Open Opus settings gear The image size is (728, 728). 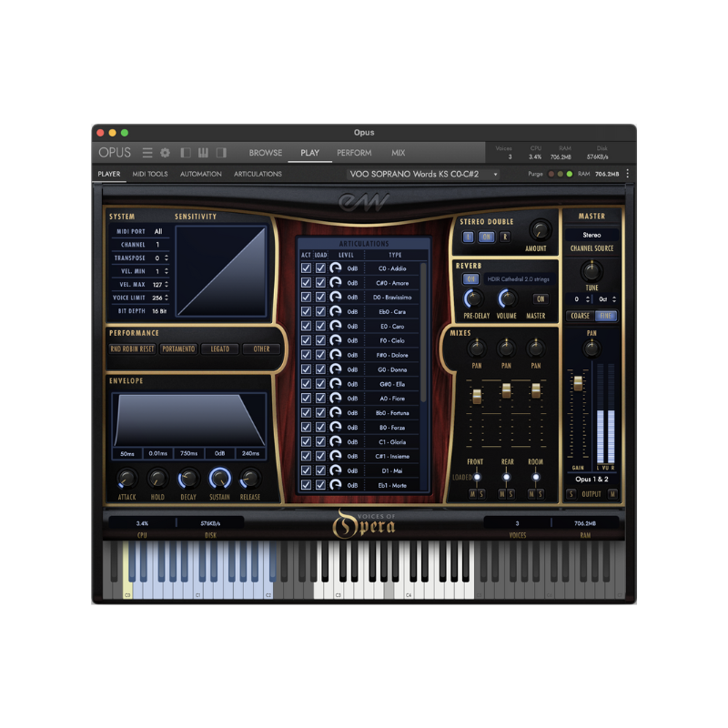165,153
